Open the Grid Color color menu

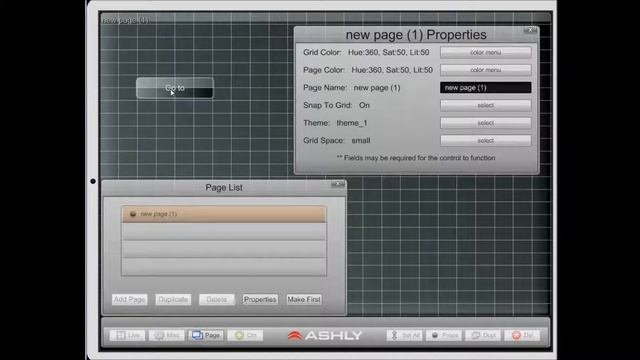pyautogui.click(x=486, y=52)
